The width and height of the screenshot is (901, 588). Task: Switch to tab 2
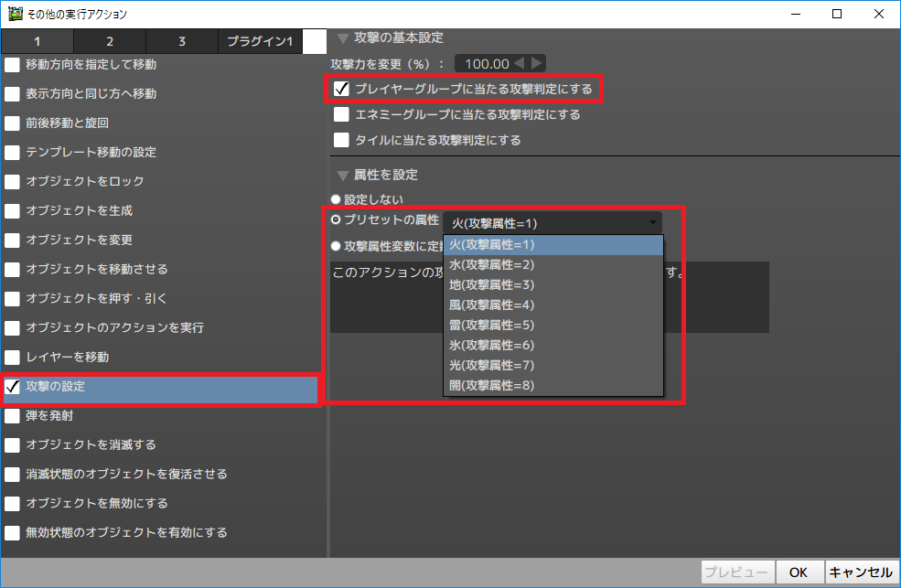coord(110,41)
